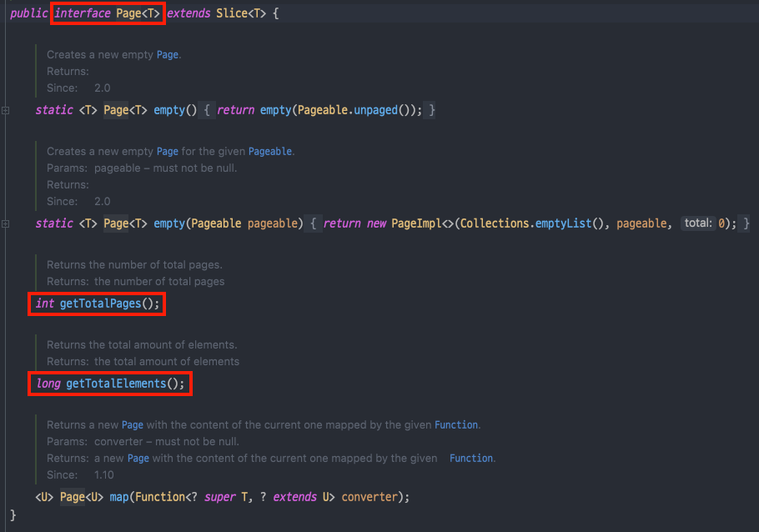This screenshot has width=759, height=532.
Task: Click the return keyword before new PageImpl
Action: (342, 223)
